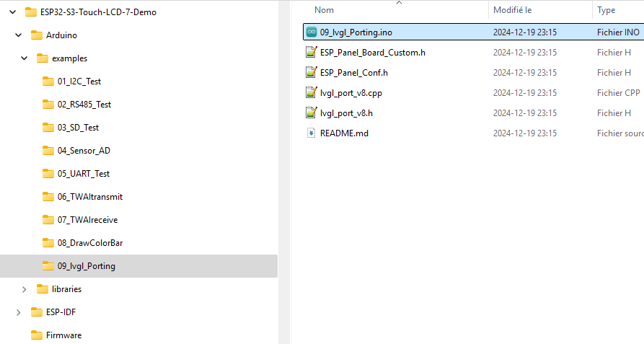Click the Fichier CPP type cell
The height and width of the screenshot is (344, 644).
(x=618, y=93)
